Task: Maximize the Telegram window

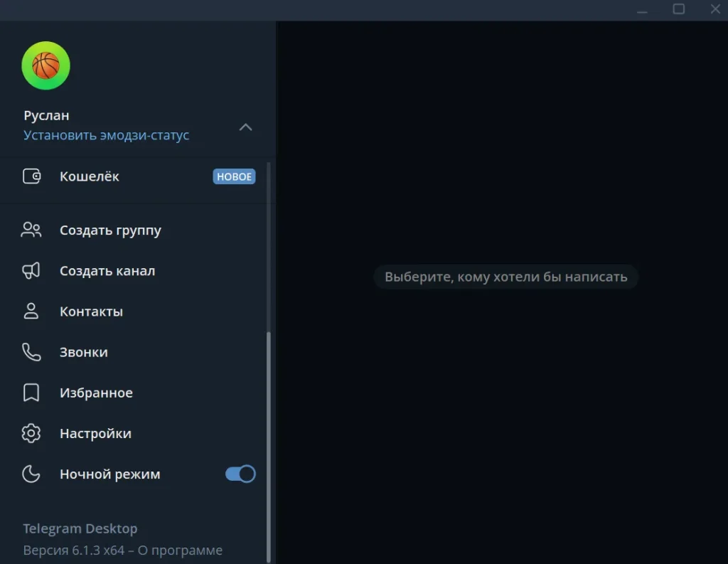Action: tap(678, 9)
